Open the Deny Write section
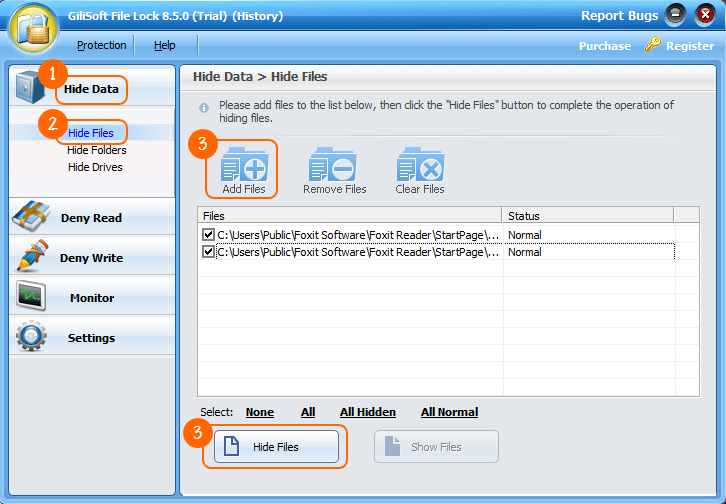This screenshot has height=504, width=726. (x=91, y=258)
